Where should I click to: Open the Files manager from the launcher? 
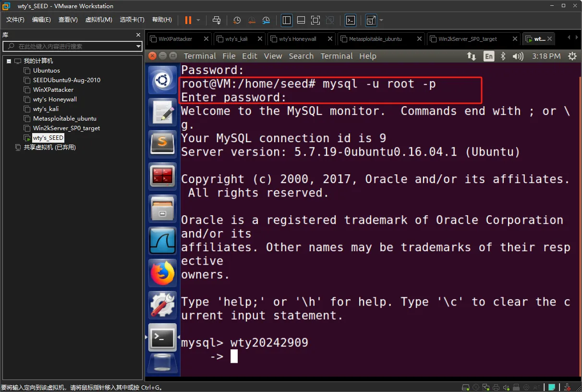163,208
